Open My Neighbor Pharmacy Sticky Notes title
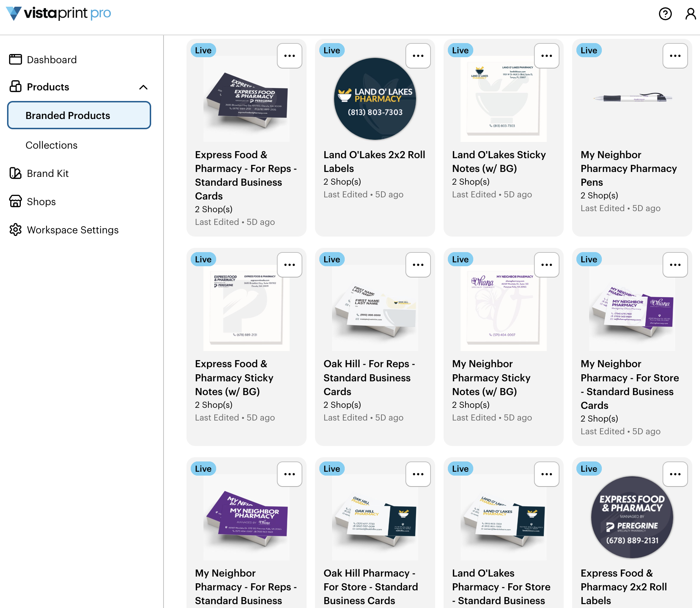Screen dimensions: 700x608 click(x=491, y=377)
